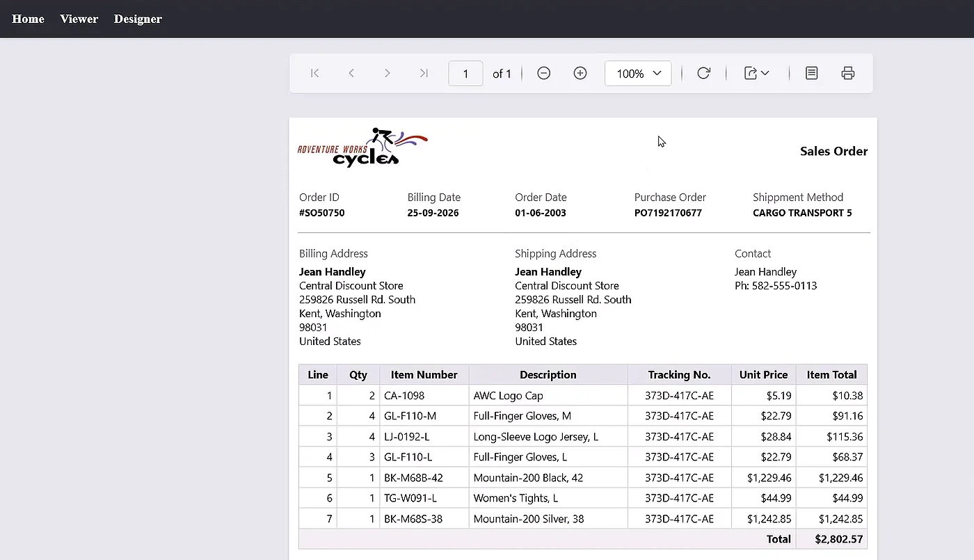
Task: Click Women's Tights, L description
Action: point(516,498)
